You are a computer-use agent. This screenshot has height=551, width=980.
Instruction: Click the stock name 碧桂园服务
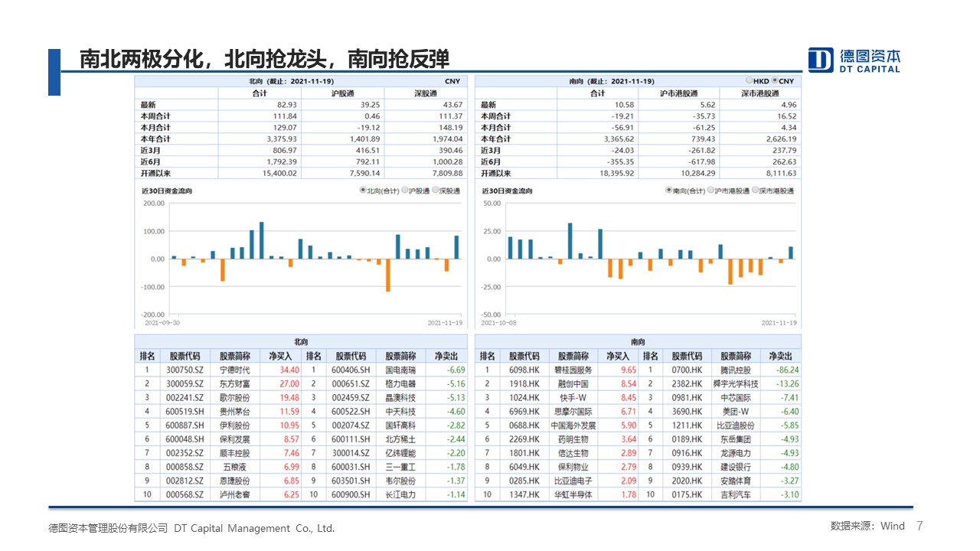coord(573,370)
